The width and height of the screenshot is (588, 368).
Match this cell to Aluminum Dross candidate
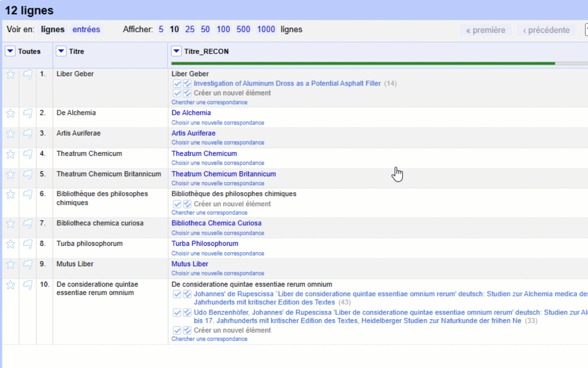pyautogui.click(x=177, y=83)
